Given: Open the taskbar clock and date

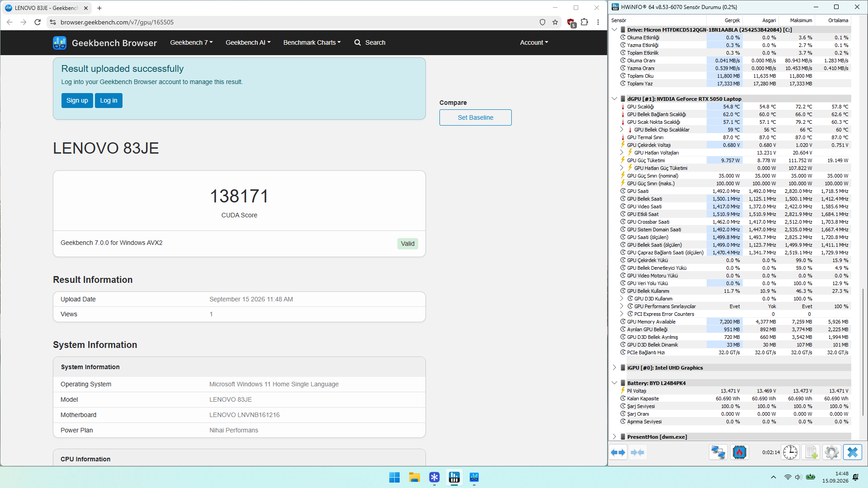Looking at the screenshot, I should (835, 477).
